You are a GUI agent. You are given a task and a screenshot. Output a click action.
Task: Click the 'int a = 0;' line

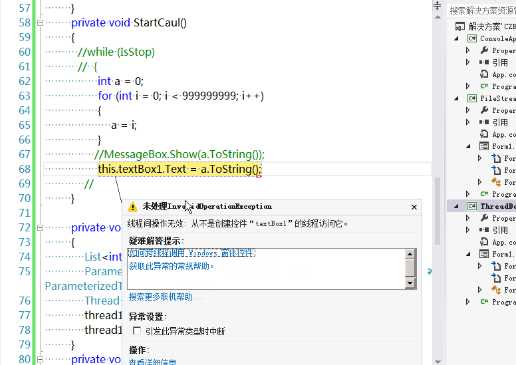[120, 81]
